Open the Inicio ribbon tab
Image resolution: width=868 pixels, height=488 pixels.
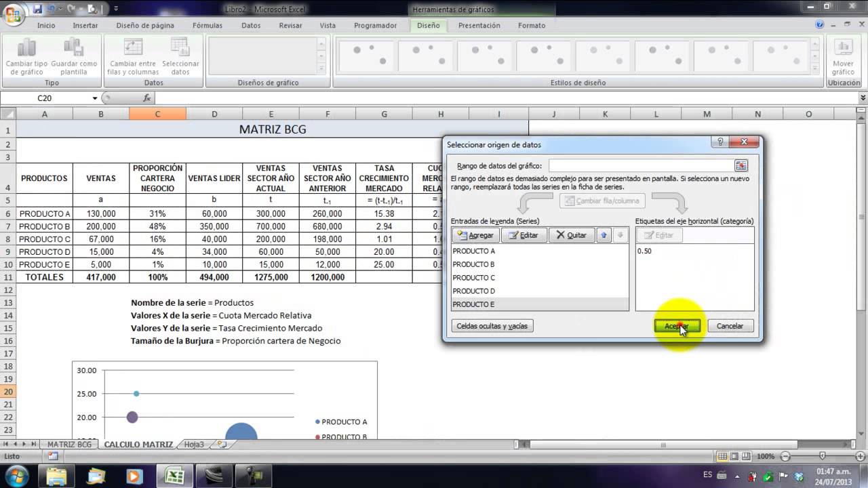[x=46, y=26]
